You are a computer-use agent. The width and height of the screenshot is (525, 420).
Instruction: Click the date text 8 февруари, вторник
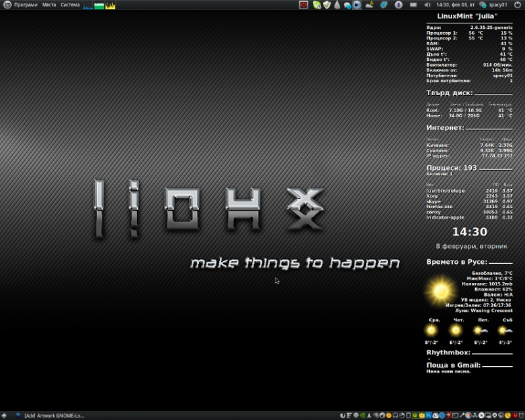click(471, 246)
